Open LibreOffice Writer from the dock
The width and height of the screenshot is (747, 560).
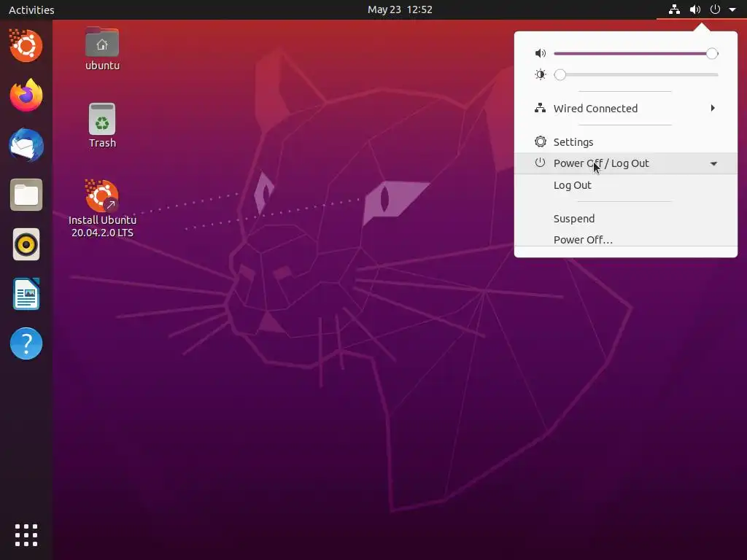(x=26, y=294)
